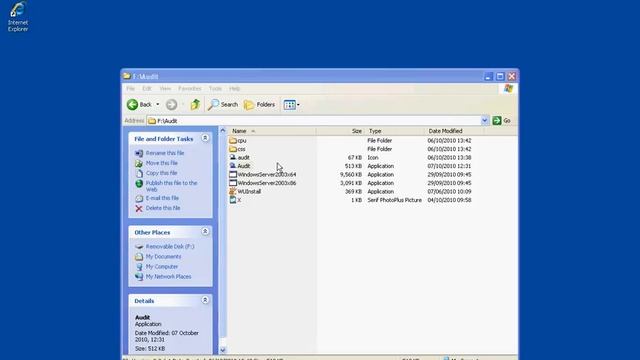Viewport: 640px width, 360px height.
Task: Click Publish this file to the Web
Action: click(x=171, y=186)
